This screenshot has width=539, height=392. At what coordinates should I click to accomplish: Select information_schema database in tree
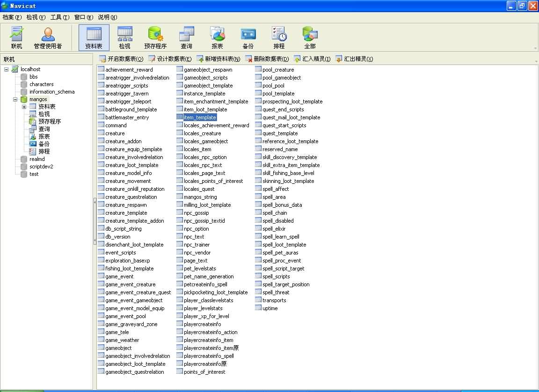[51, 92]
